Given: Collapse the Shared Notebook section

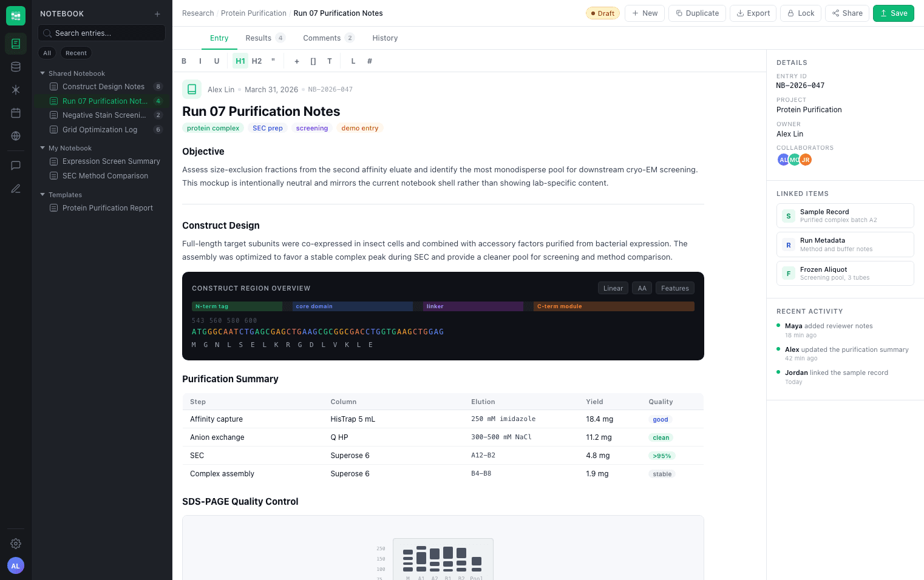Looking at the screenshot, I should (43, 73).
